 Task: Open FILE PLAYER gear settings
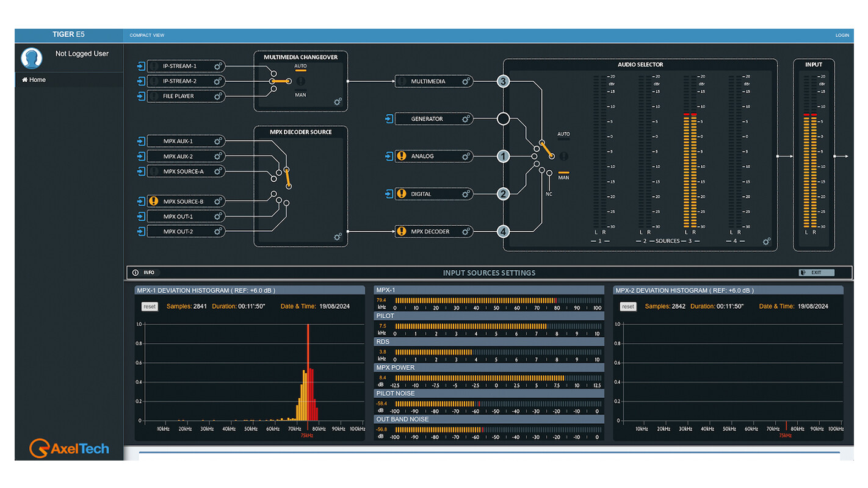coord(219,96)
